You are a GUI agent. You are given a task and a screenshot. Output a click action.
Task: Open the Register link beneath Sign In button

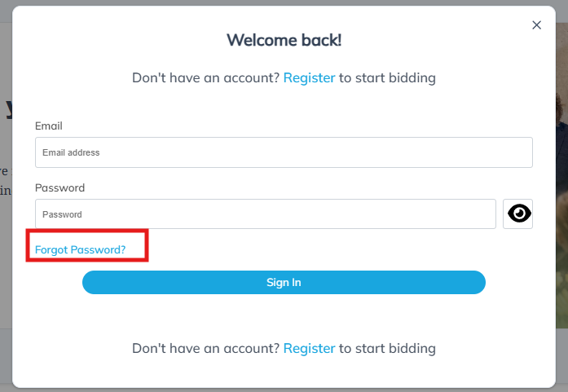(x=309, y=348)
